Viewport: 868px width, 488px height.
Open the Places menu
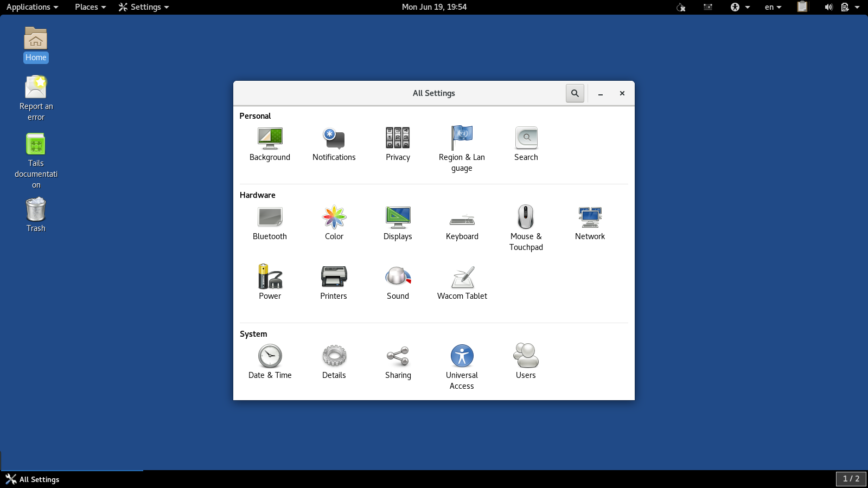[x=90, y=7]
